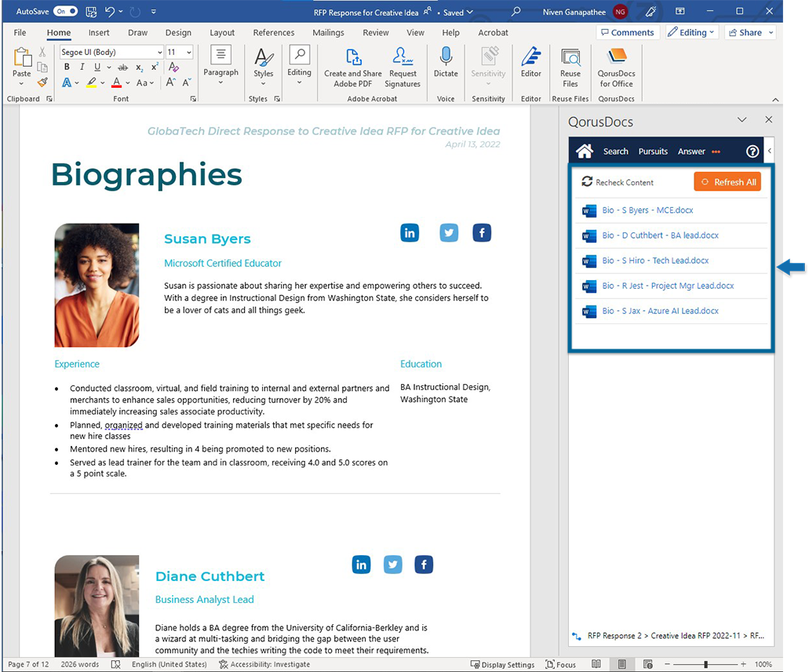The image size is (809, 672).
Task: Open the Reuse Files pane
Action: point(570,68)
